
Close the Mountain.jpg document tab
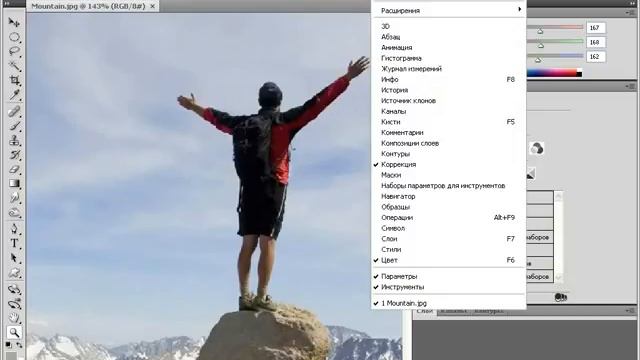click(152, 6)
